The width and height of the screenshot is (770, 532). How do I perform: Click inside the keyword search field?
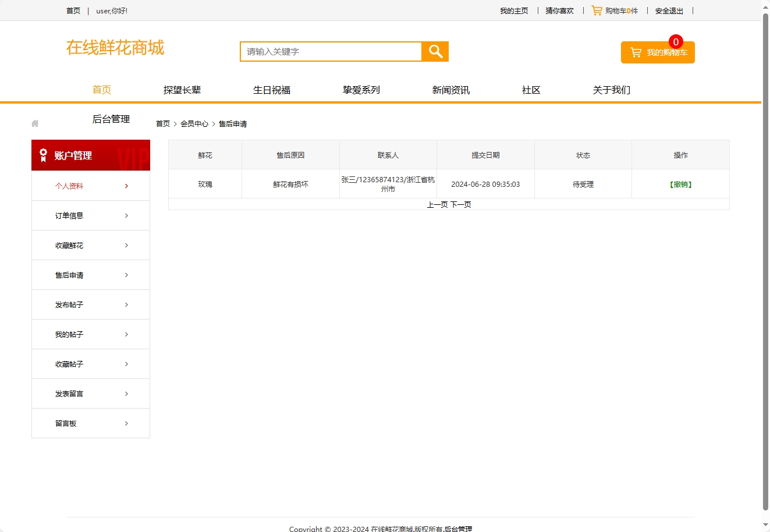pyautogui.click(x=330, y=51)
